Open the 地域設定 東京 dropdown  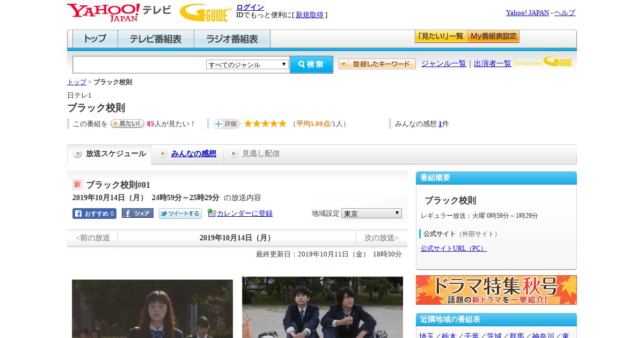point(371,214)
